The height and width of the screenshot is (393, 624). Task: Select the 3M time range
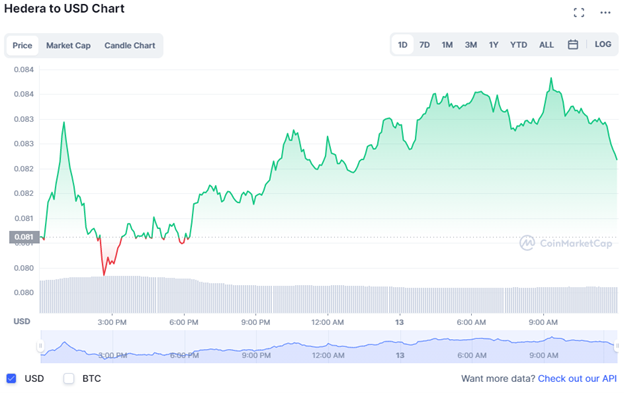(x=471, y=45)
